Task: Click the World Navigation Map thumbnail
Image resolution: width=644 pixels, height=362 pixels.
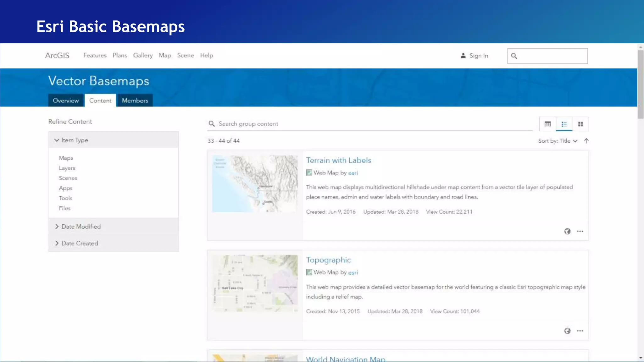Action: [255, 358]
